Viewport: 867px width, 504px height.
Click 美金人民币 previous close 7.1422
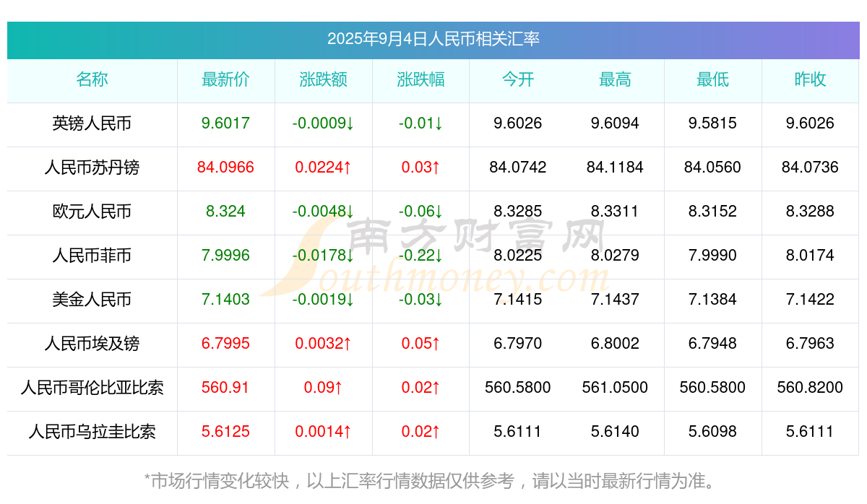click(810, 300)
